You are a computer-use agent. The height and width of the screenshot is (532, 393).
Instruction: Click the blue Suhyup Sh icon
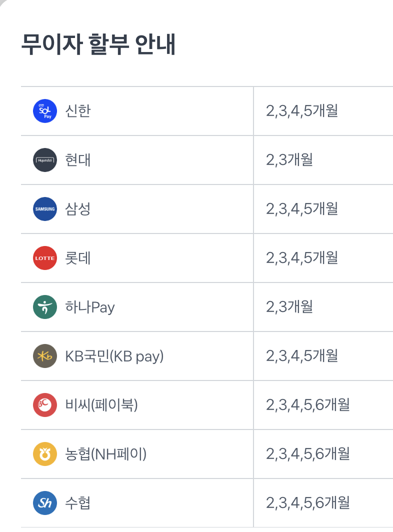pyautogui.click(x=45, y=503)
